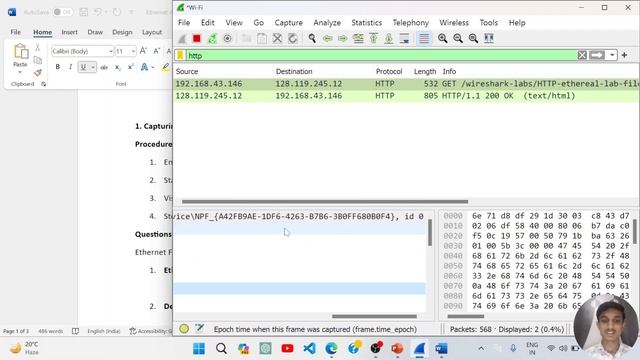Toggle italic formatting in Word

[70, 67]
